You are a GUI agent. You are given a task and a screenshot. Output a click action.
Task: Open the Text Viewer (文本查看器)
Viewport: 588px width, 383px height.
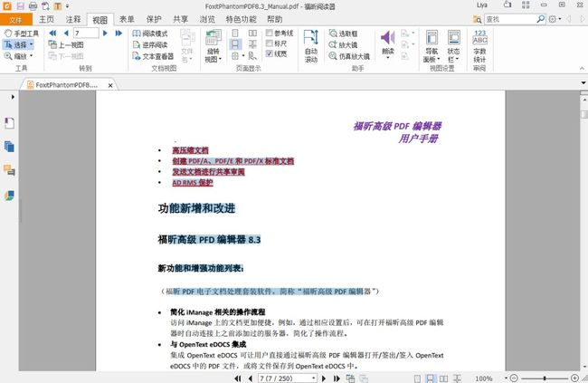tap(153, 56)
